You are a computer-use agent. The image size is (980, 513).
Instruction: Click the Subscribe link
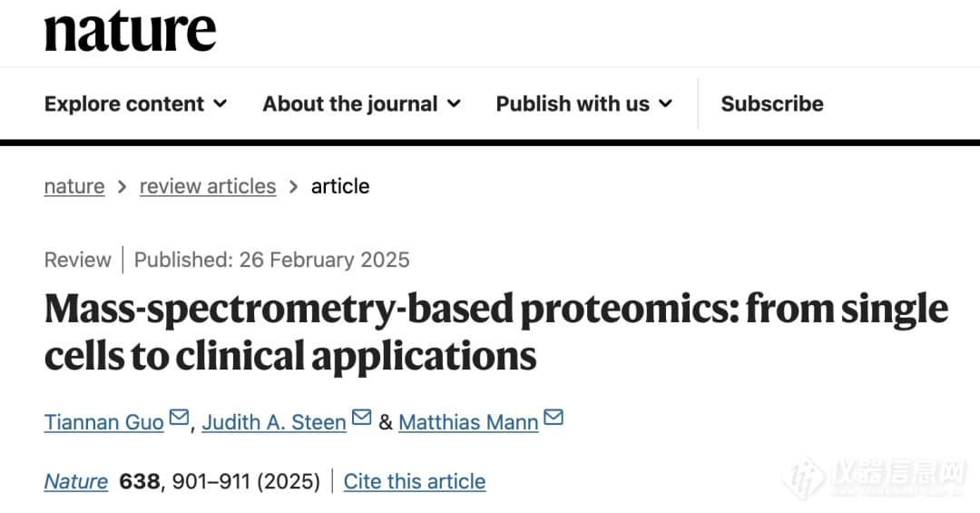pyautogui.click(x=772, y=104)
